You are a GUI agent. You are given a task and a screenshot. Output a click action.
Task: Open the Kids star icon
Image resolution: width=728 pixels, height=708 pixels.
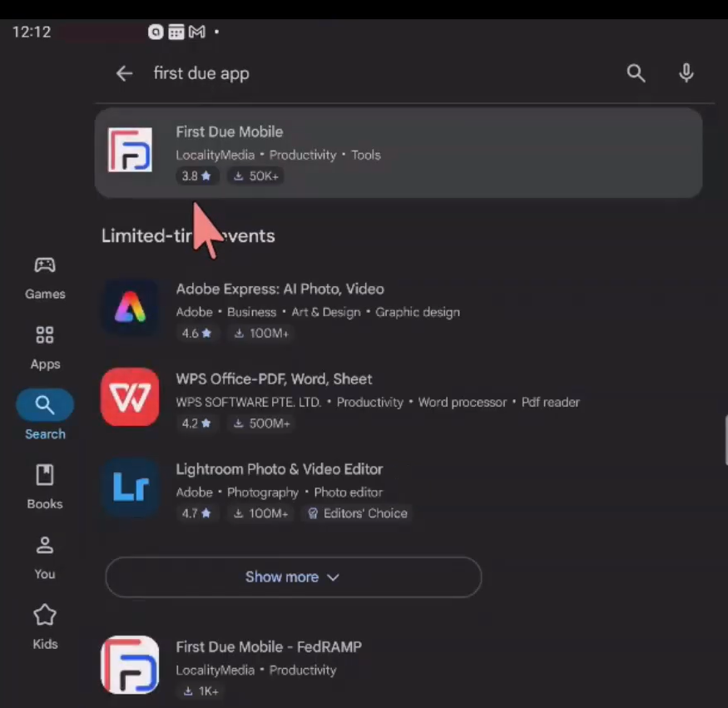45,615
